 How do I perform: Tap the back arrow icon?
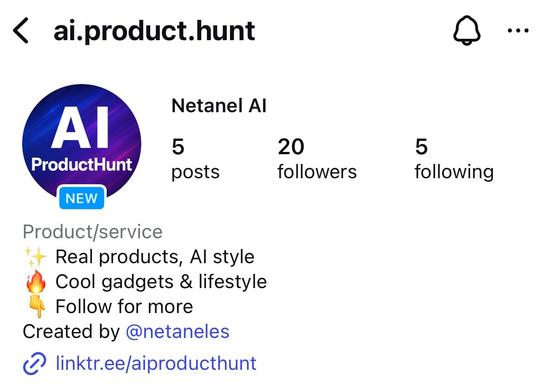coord(21,31)
